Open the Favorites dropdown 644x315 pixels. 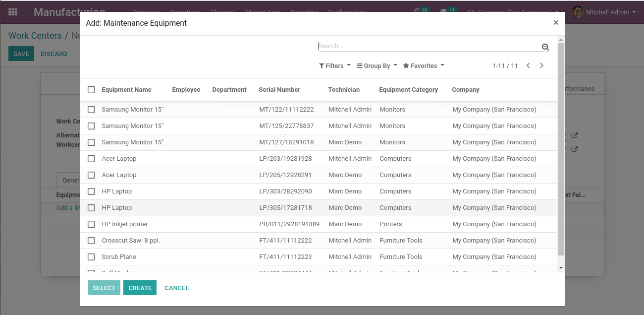(x=424, y=65)
